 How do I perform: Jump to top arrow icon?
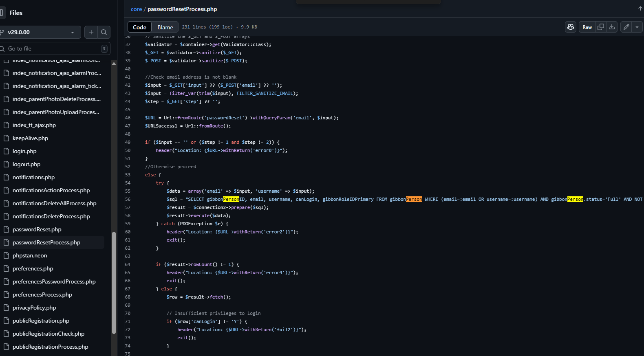pyautogui.click(x=640, y=8)
